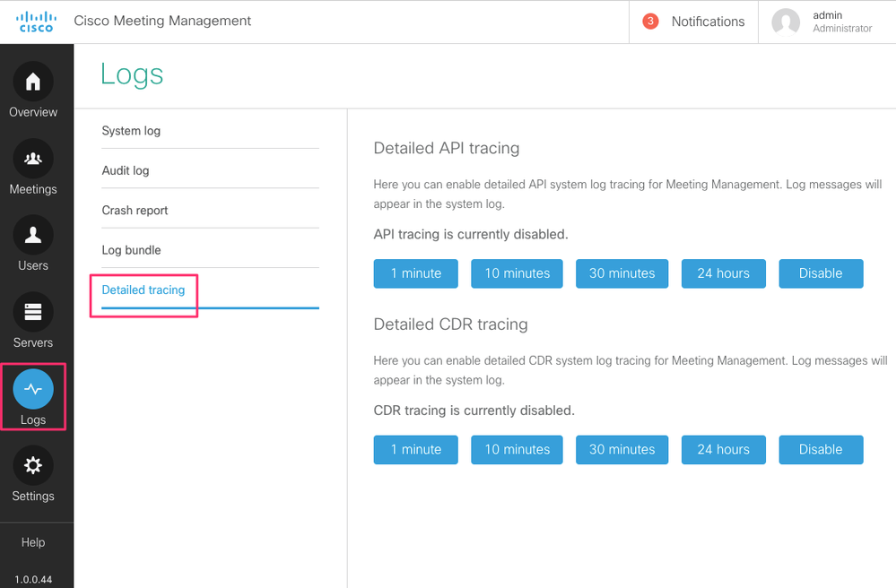Switch to the System log tab

210,131
